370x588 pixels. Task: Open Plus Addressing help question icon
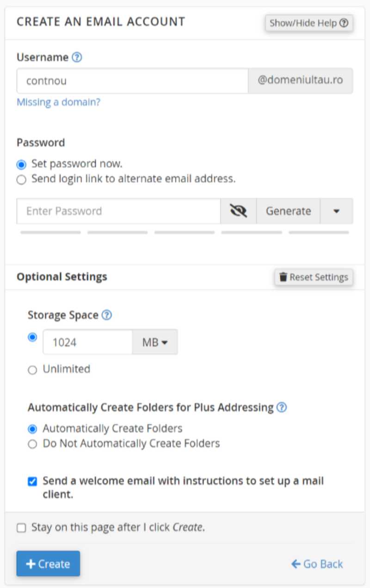[x=282, y=408]
